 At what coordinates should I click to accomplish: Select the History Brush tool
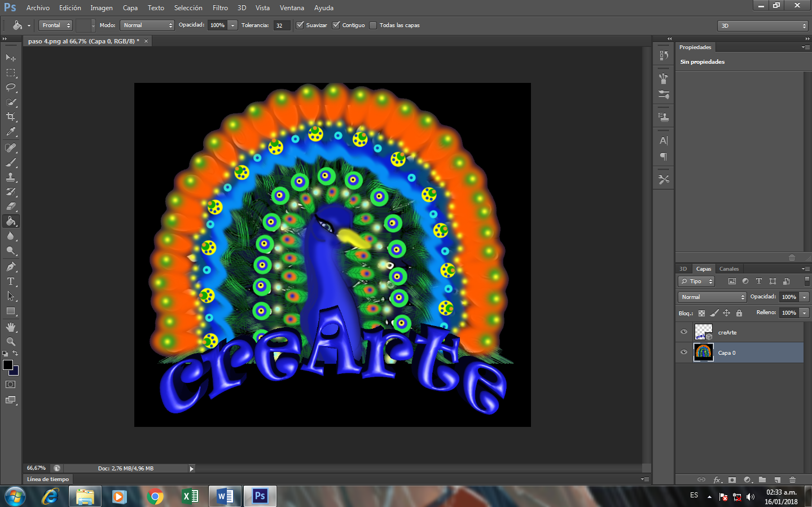coord(11,192)
